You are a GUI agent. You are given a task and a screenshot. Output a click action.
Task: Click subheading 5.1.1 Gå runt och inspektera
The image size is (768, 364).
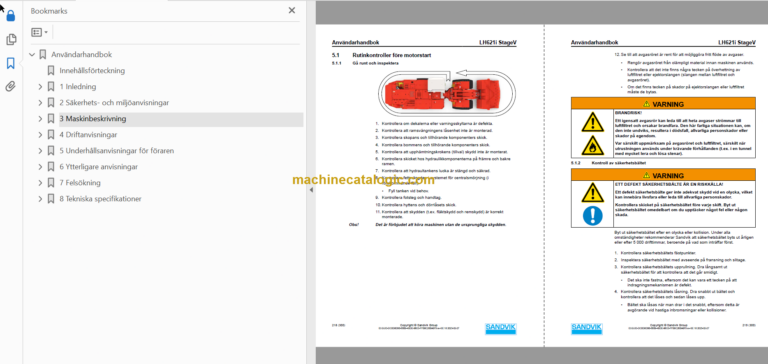pos(365,63)
